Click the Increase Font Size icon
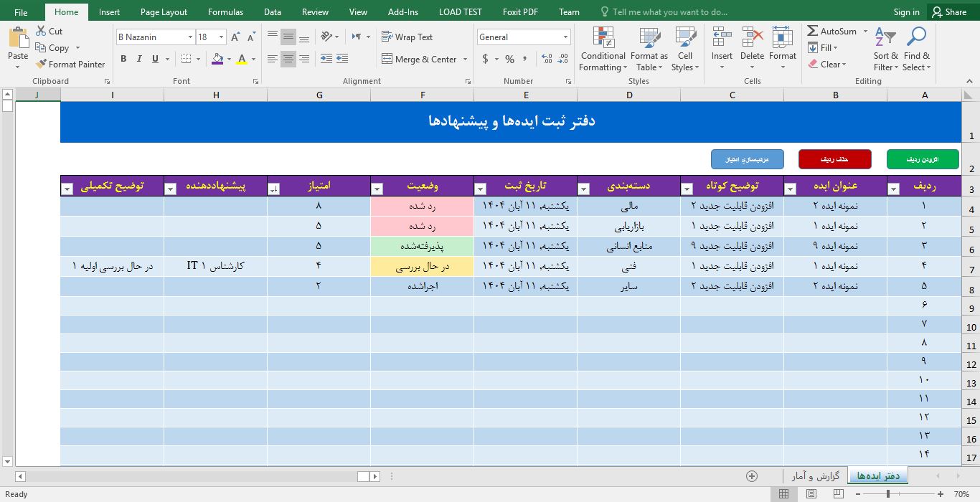 tap(235, 37)
